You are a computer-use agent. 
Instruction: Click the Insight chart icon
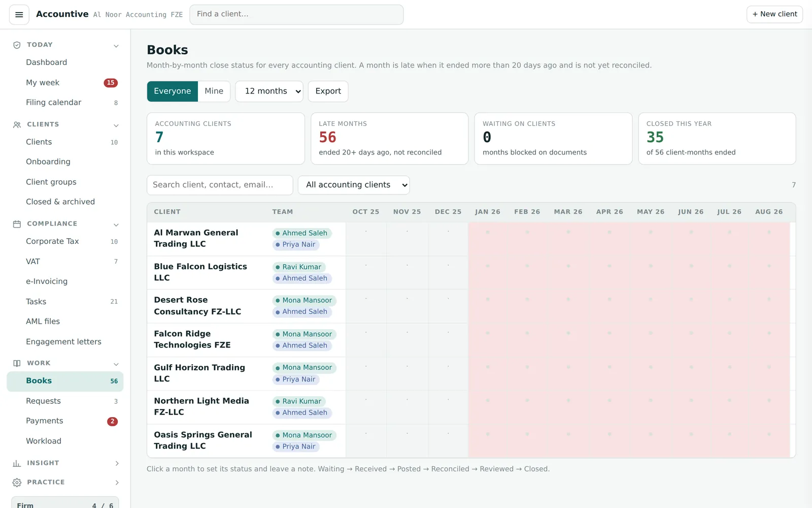point(17,463)
